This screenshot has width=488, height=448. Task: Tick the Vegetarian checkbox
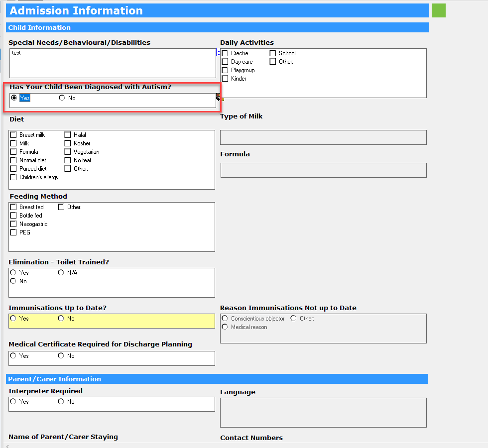coord(68,151)
